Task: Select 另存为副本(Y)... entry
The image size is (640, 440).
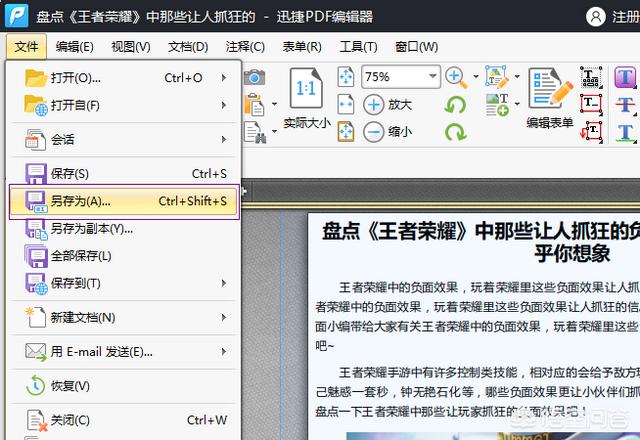Action: tap(124, 229)
